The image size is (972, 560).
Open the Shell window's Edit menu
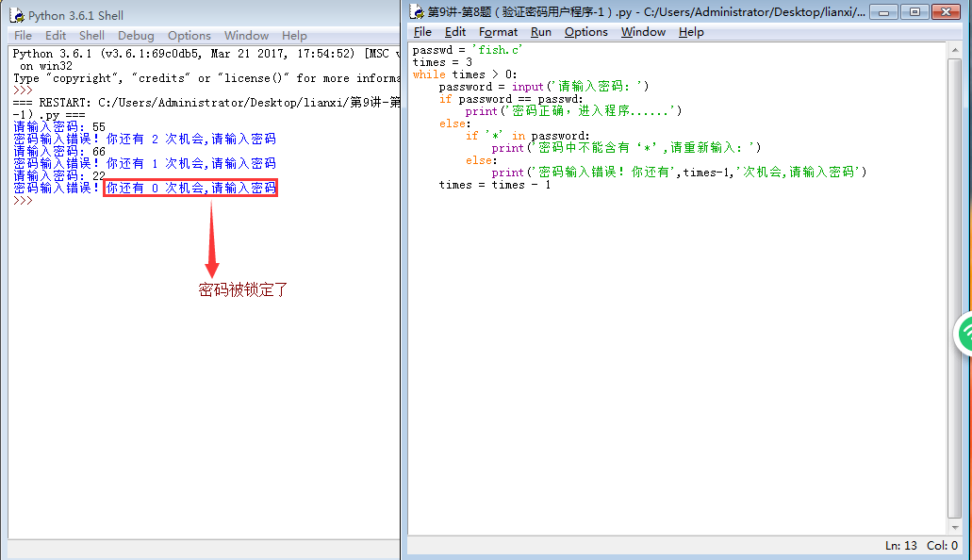click(x=56, y=36)
